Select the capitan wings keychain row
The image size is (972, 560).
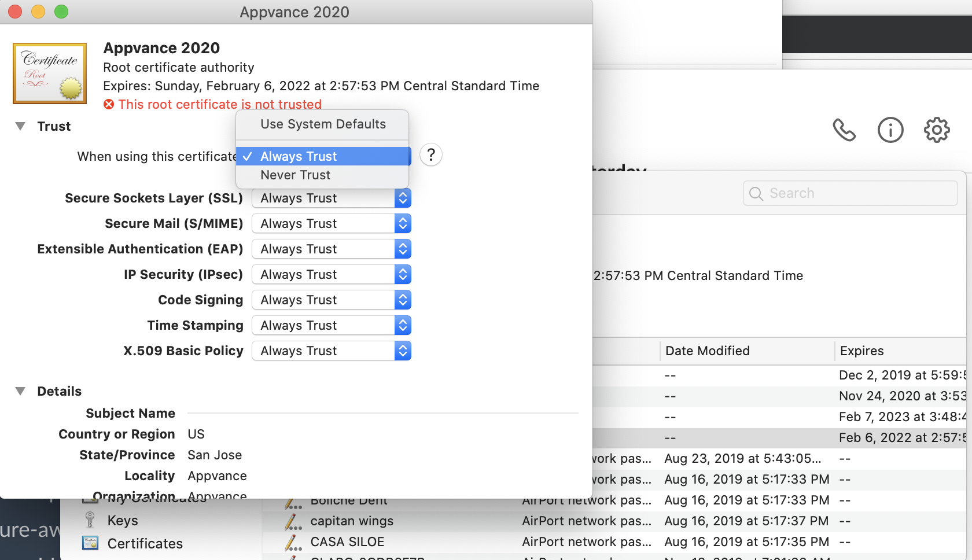614,521
